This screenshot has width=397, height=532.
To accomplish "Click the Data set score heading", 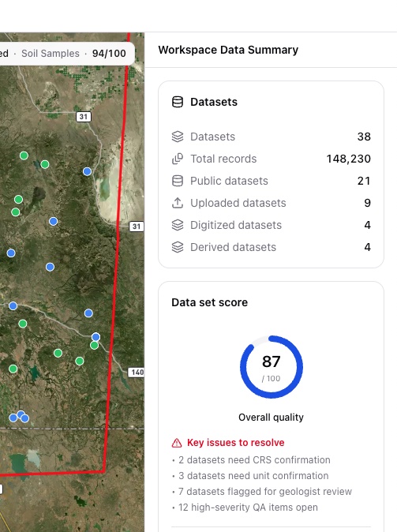I will (209, 302).
